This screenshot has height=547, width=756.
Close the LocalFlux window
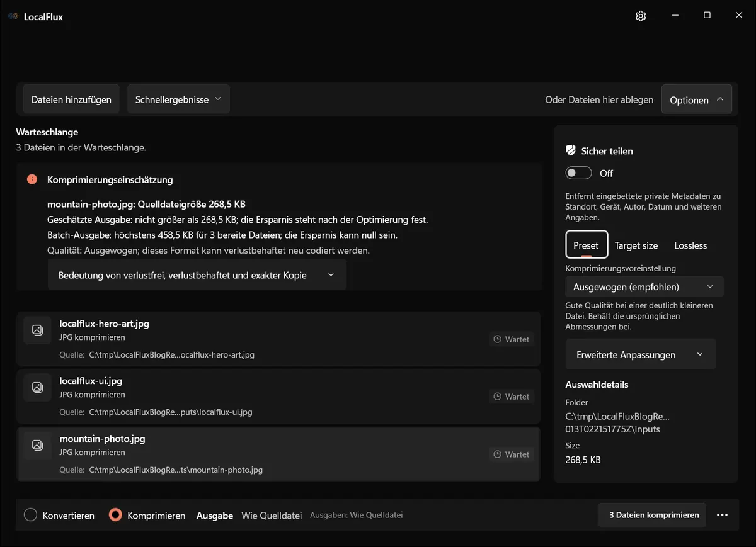tap(739, 16)
